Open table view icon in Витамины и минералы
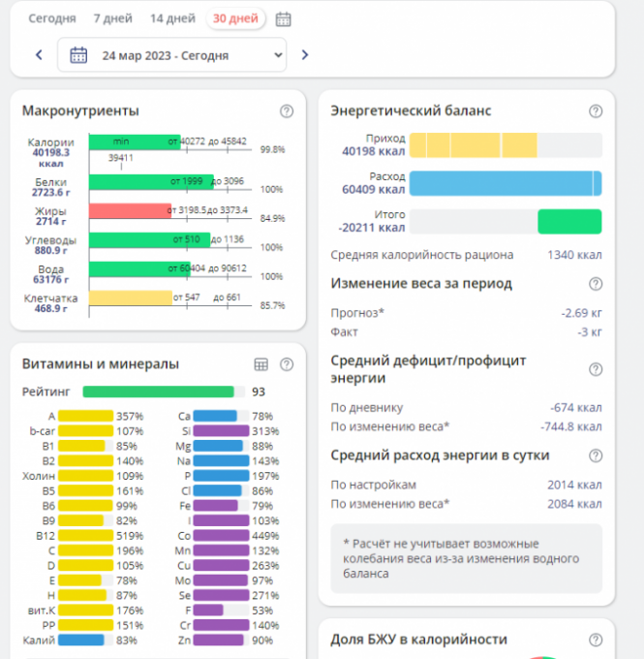 [261, 364]
